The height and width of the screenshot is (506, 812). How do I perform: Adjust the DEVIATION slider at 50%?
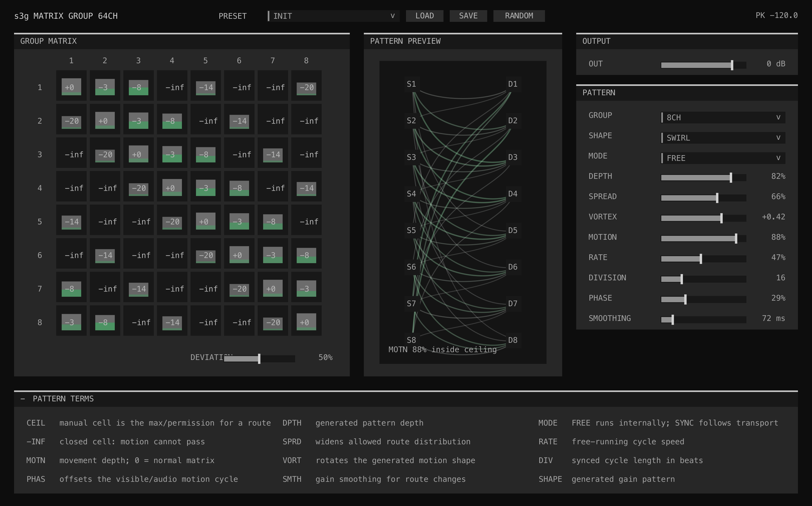[x=259, y=359]
